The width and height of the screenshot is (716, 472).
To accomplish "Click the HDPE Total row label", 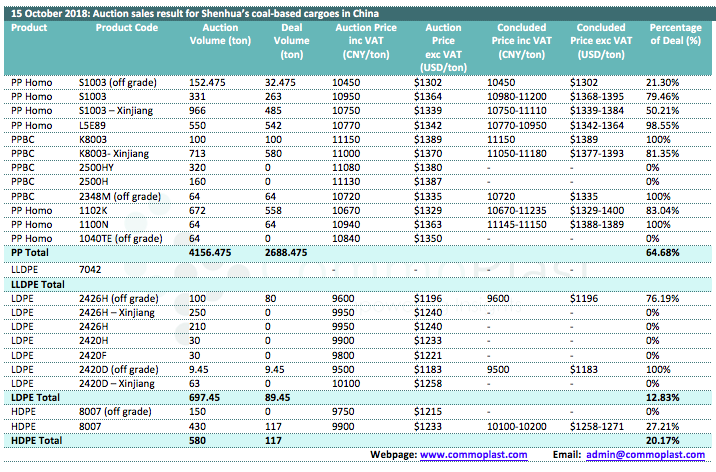I will click(x=36, y=439).
